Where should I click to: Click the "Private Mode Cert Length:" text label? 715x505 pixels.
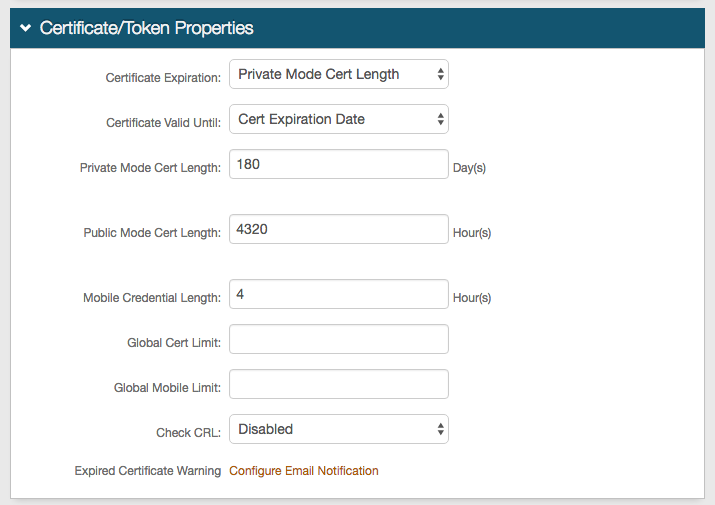coord(150,168)
